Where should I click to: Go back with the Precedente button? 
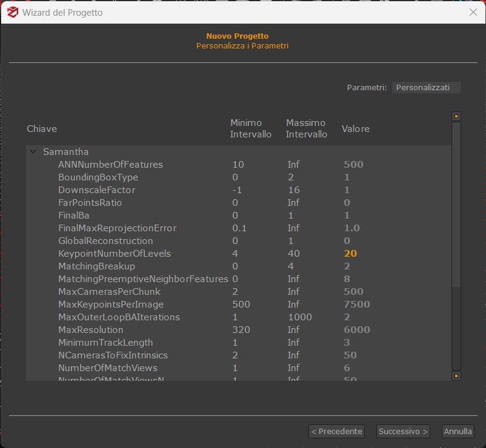point(336,431)
